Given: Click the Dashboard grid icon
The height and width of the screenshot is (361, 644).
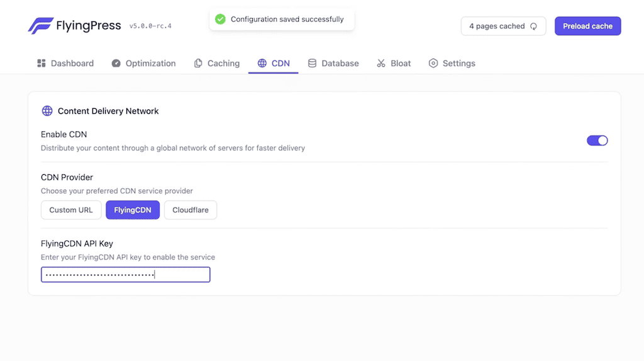Looking at the screenshot, I should [42, 64].
